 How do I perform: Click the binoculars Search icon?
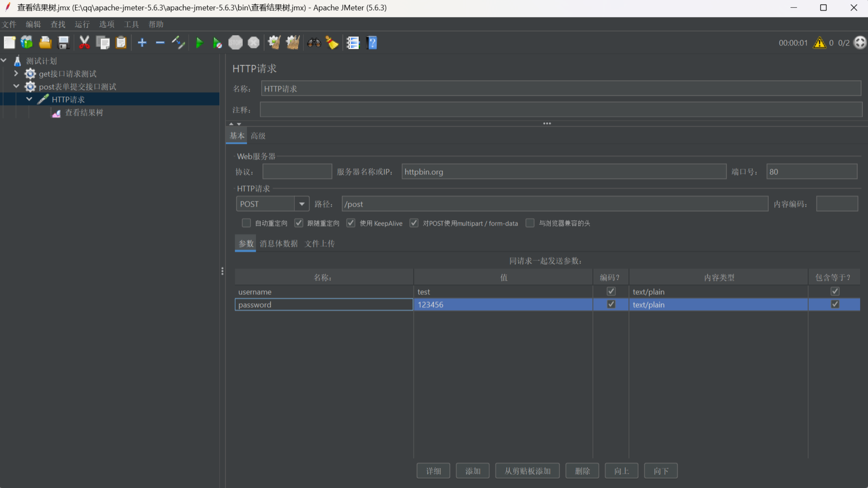[x=314, y=43]
